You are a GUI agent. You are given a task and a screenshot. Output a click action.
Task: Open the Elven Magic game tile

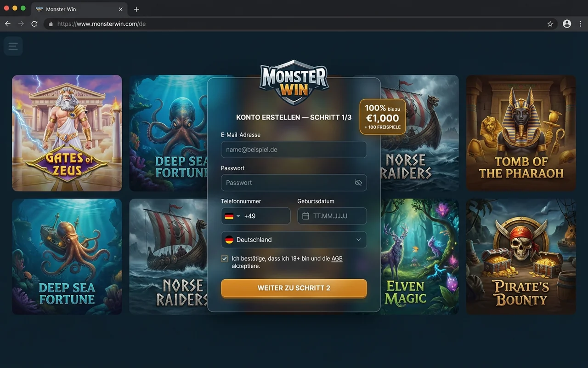click(x=419, y=257)
